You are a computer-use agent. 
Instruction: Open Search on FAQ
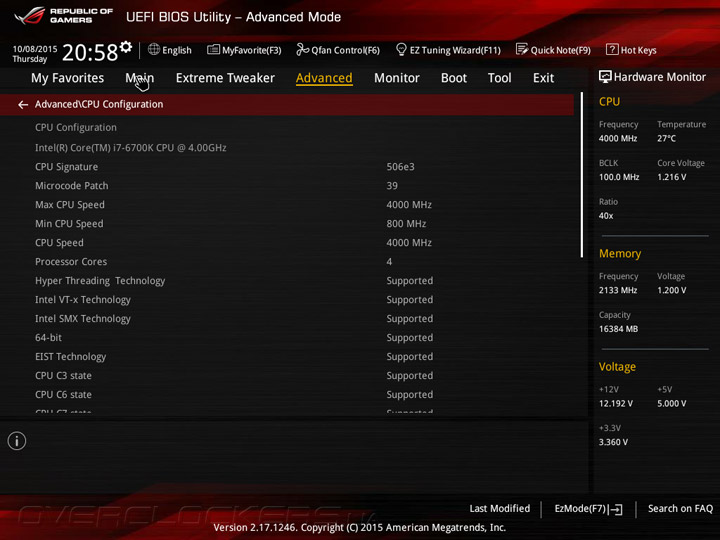tap(680, 508)
